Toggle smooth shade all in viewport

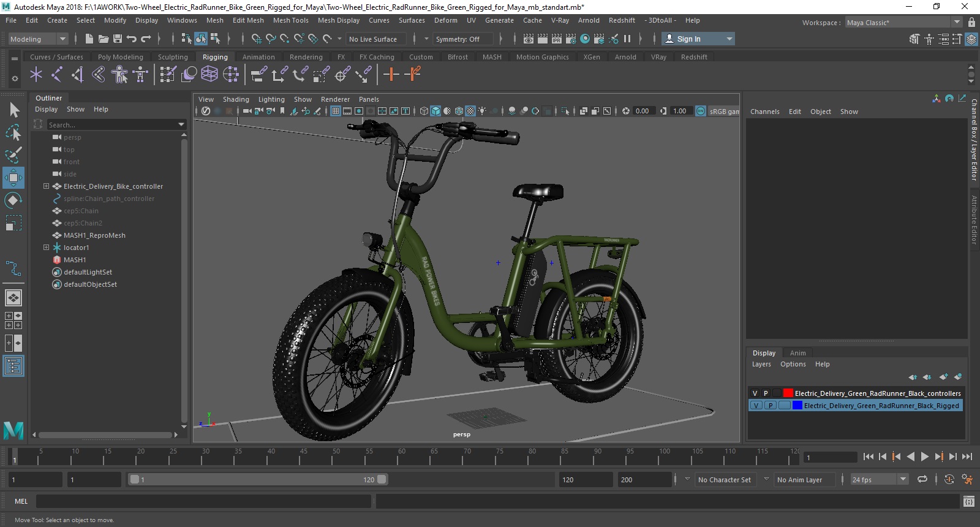(x=435, y=111)
